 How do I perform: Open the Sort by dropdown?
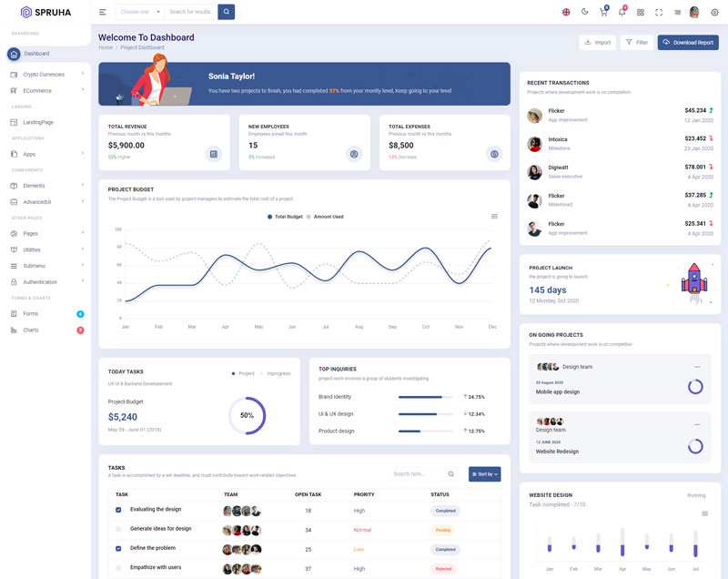[484, 474]
